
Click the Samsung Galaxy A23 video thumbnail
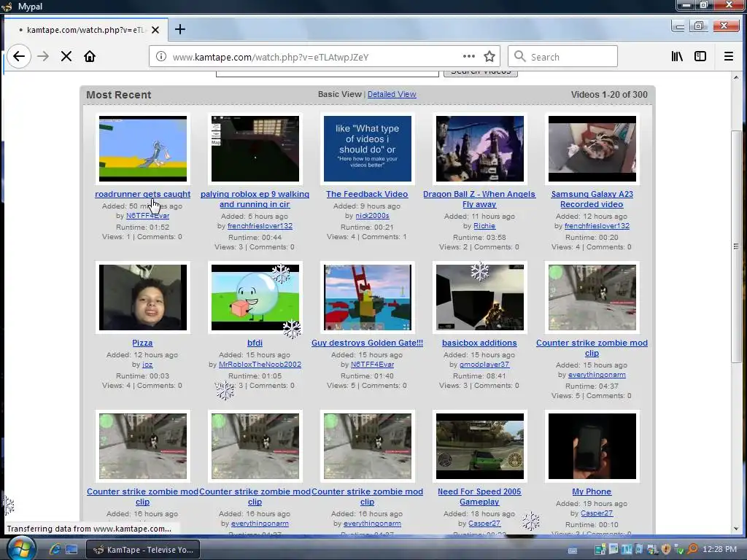pos(592,149)
